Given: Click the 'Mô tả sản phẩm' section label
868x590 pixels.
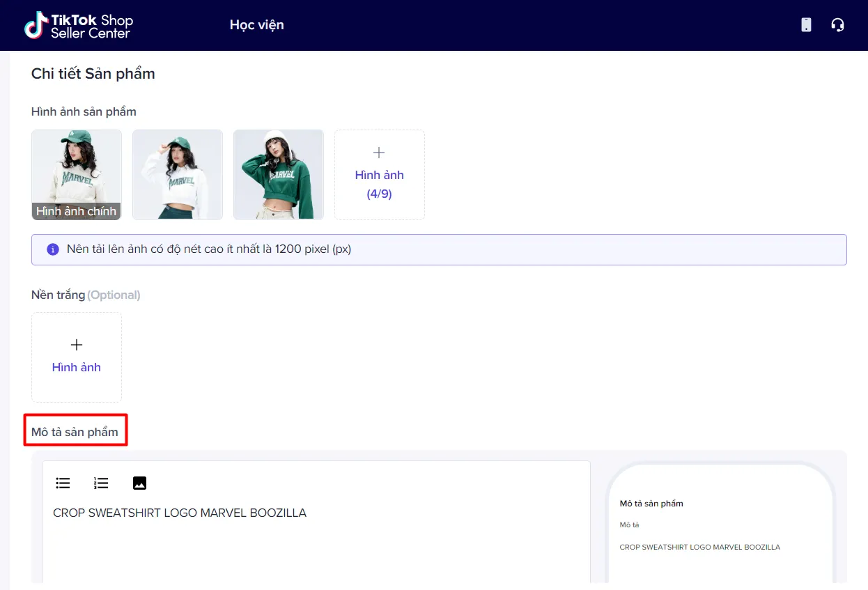Looking at the screenshot, I should point(75,432).
